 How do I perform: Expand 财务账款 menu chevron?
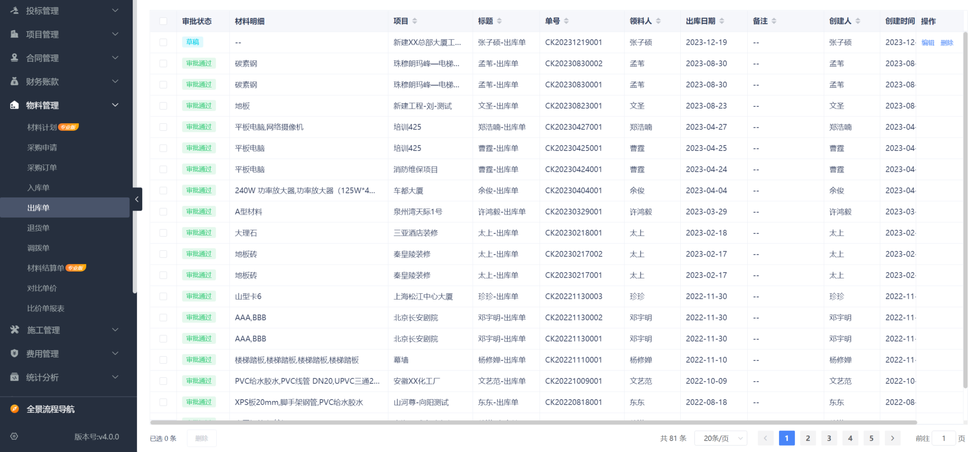tap(115, 81)
